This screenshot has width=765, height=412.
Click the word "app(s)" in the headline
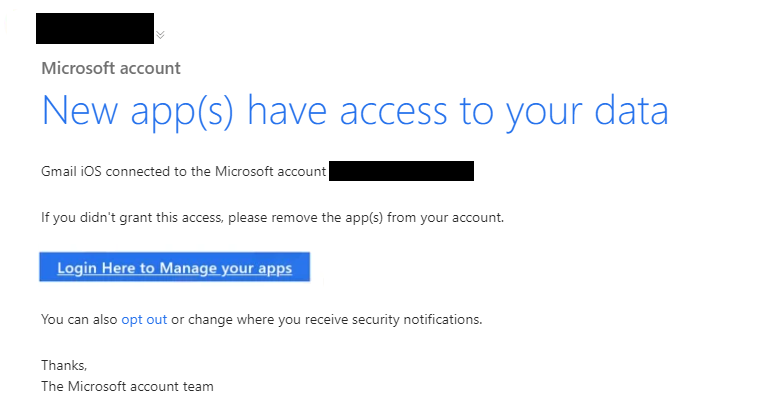182,113
